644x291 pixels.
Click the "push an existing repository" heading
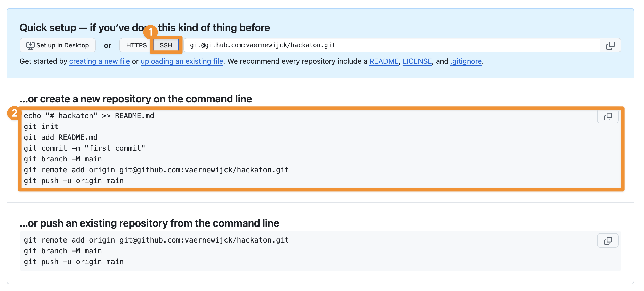(150, 223)
